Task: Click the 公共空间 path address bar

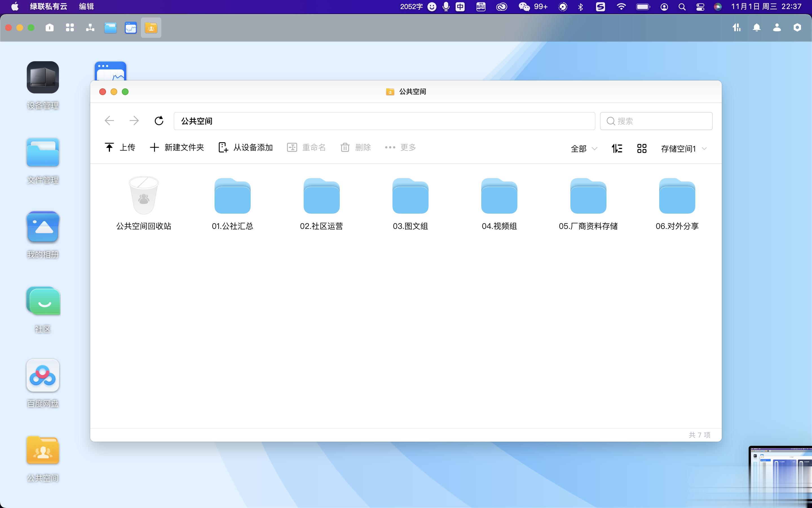Action: point(384,121)
